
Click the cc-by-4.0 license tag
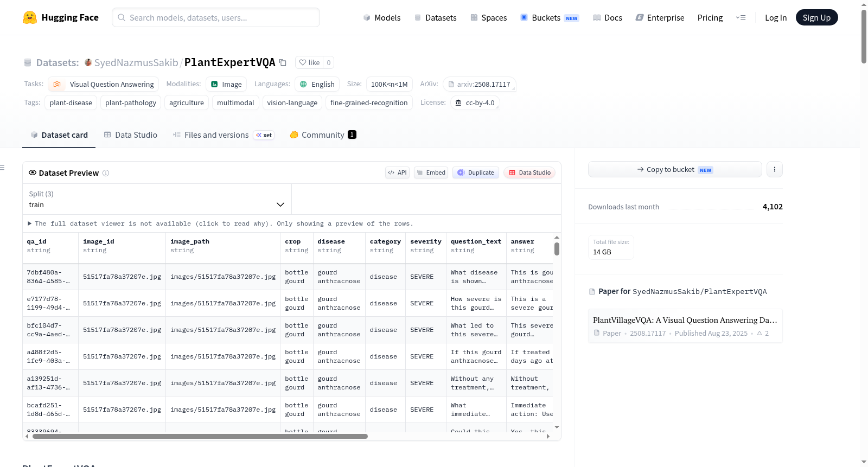pos(475,103)
